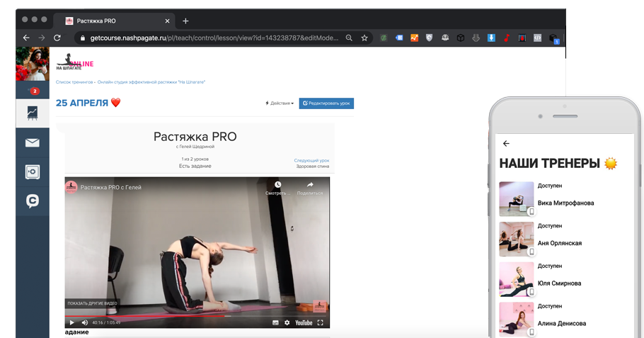Open the chat bubble C icon in sidebar
The image size is (644, 338).
(x=33, y=201)
